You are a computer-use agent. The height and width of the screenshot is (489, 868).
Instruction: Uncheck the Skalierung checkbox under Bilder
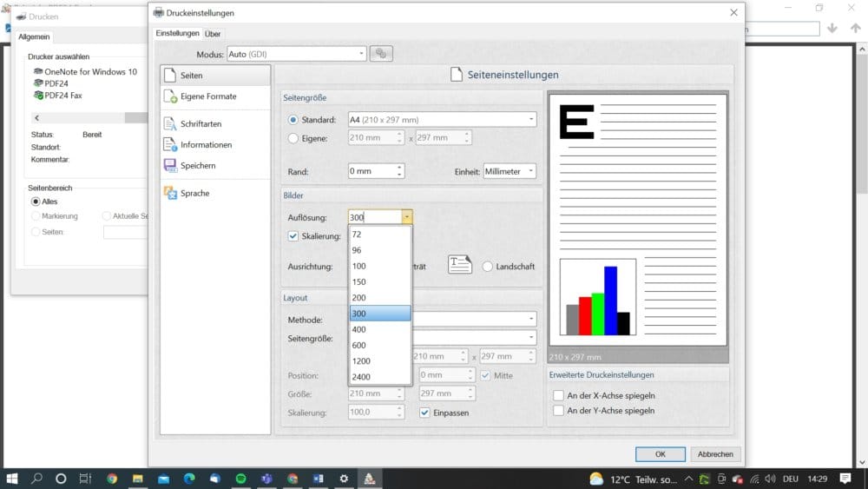pos(293,236)
